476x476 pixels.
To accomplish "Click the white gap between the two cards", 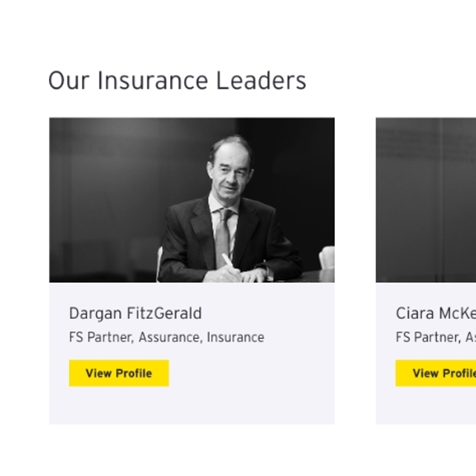I will pos(355,268).
